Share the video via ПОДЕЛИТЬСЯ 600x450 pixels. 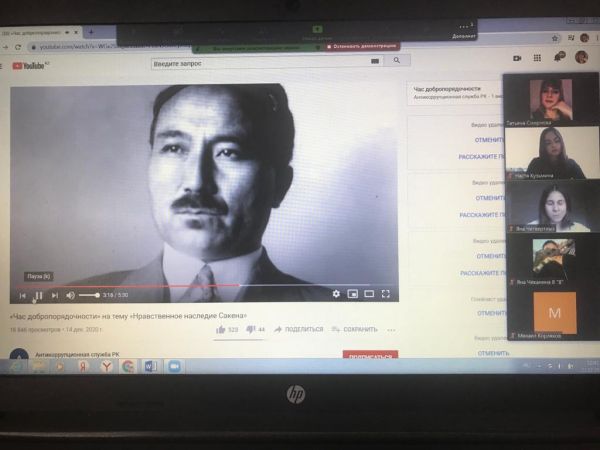coord(298,329)
